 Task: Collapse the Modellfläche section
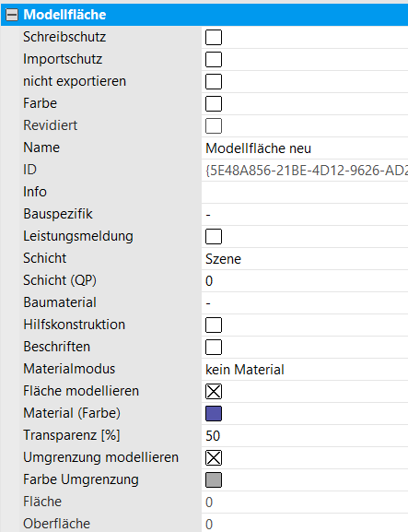point(12,15)
